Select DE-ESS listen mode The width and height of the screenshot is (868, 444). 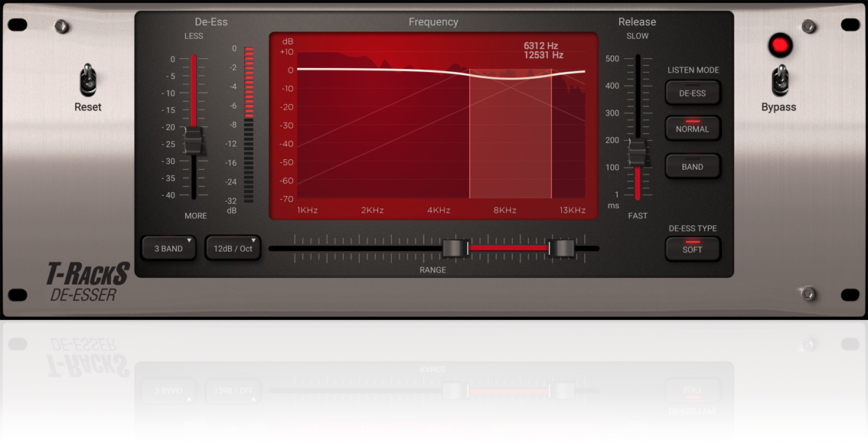click(x=692, y=93)
